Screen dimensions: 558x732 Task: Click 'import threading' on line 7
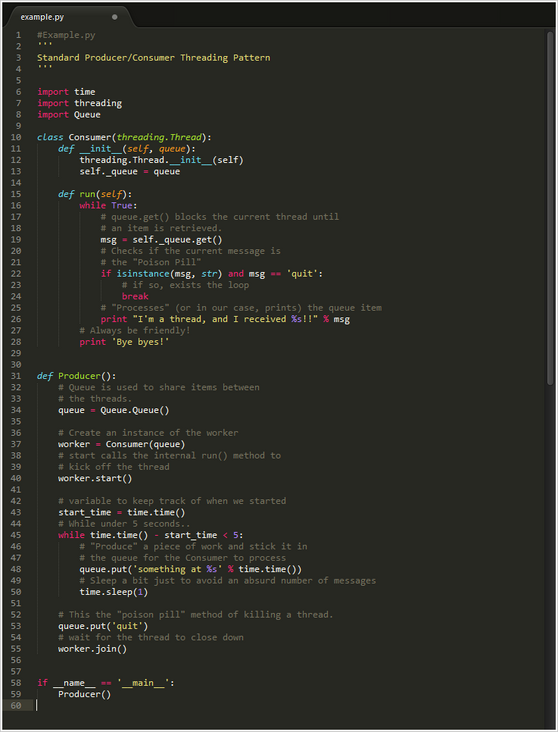pos(79,103)
